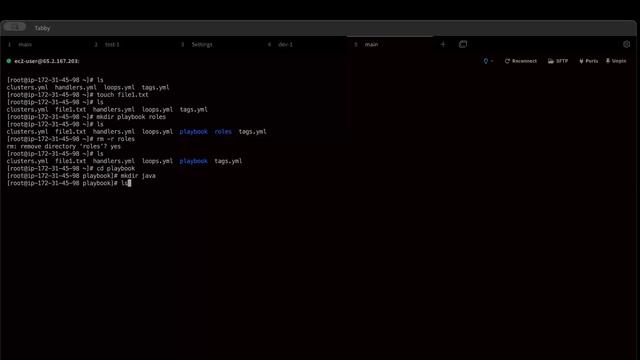Viewport: 640px width, 360px height.
Task: Click the 'cd playbook' command
Action: pyautogui.click(x=116, y=169)
